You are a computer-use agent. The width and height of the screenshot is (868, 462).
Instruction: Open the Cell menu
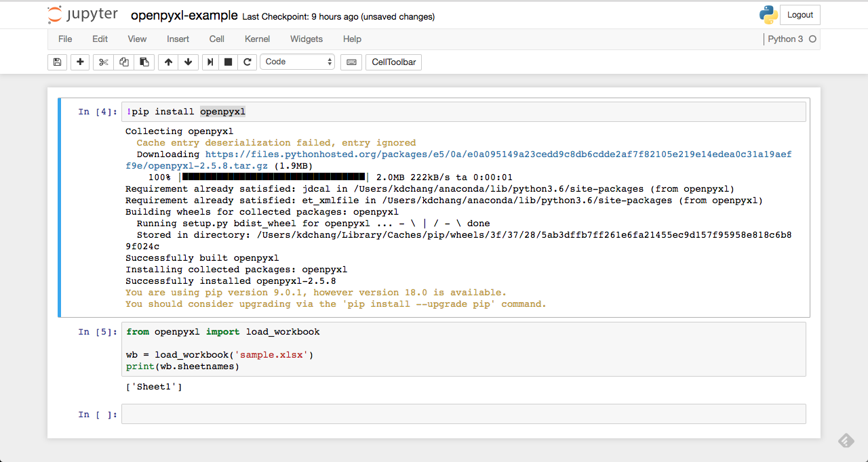click(216, 39)
